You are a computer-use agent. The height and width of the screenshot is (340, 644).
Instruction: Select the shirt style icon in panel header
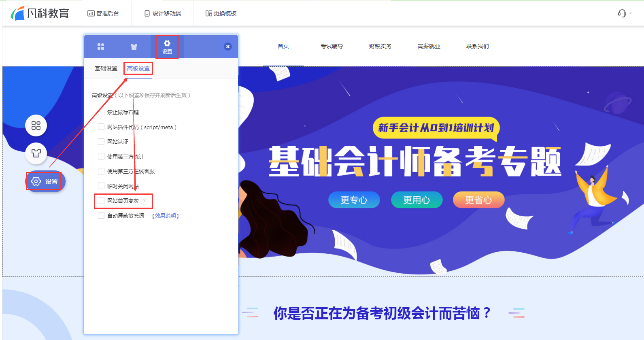(134, 47)
